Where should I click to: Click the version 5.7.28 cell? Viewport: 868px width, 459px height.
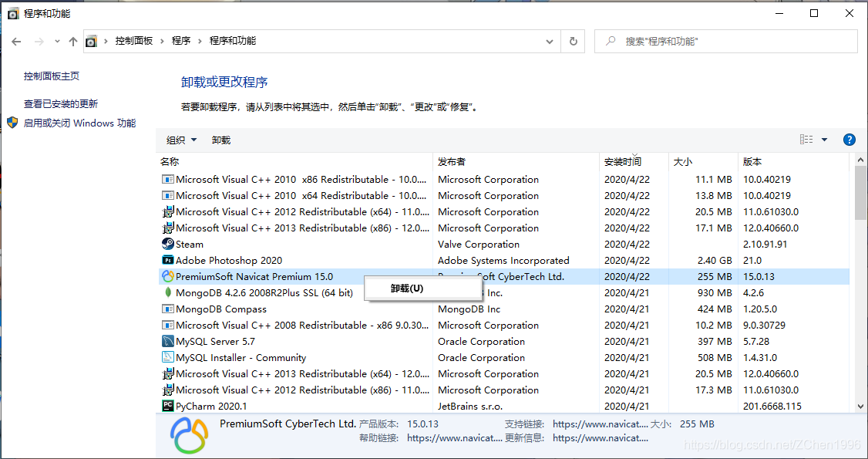pyautogui.click(x=756, y=341)
